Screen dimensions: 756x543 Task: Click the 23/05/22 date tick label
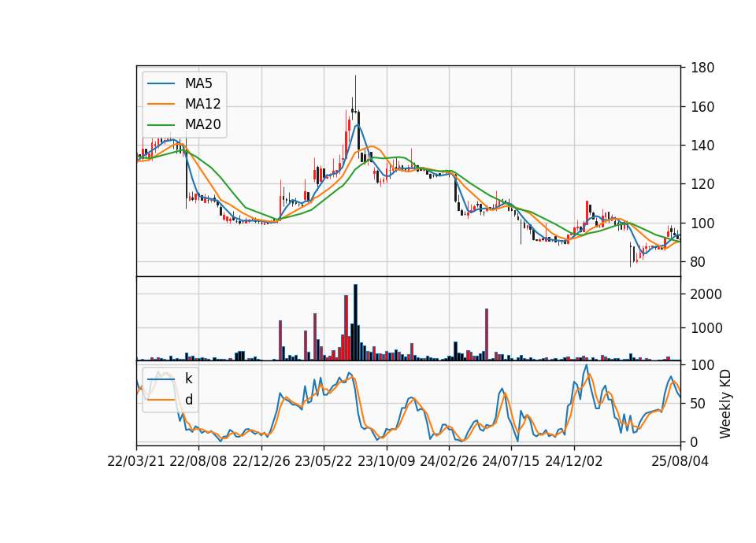coord(324,461)
